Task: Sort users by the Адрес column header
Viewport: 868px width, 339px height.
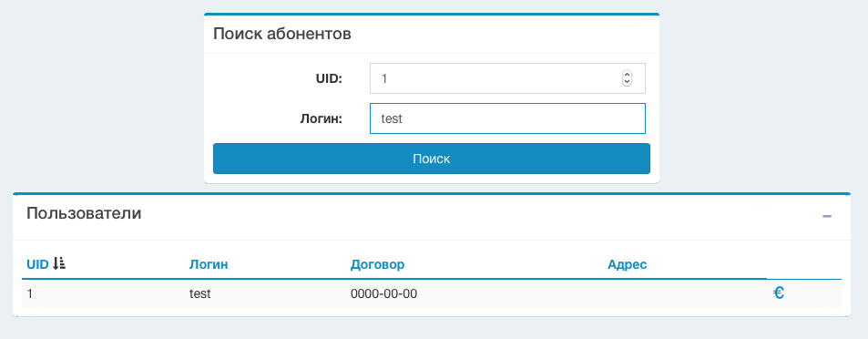Action: [x=628, y=264]
